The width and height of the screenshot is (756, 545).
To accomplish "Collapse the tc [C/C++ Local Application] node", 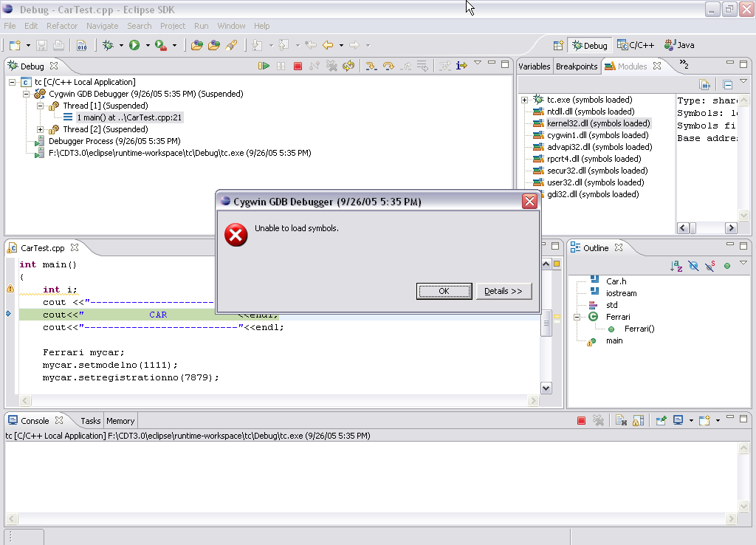I will coord(12,83).
